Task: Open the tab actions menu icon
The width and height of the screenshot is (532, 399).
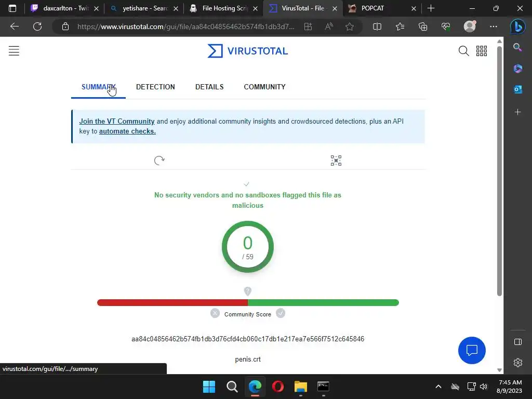Action: click(12, 8)
